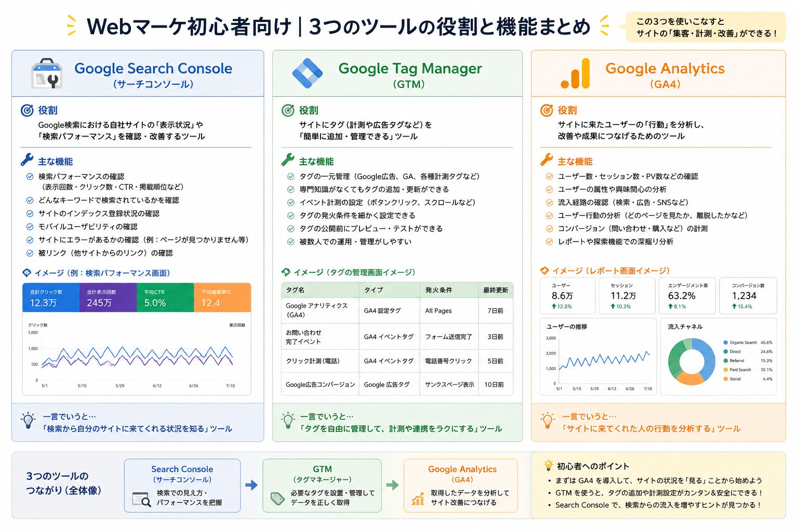The height and width of the screenshot is (532, 798).
Task: Click the search-window icon in the bottom Search Console card
Action: (141, 499)
